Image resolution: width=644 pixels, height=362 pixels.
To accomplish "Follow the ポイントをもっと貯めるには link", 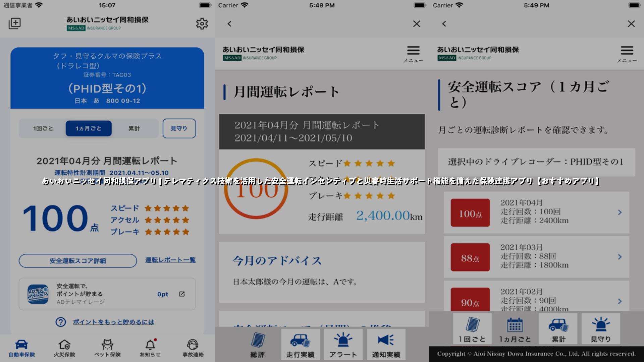I will click(x=113, y=322).
